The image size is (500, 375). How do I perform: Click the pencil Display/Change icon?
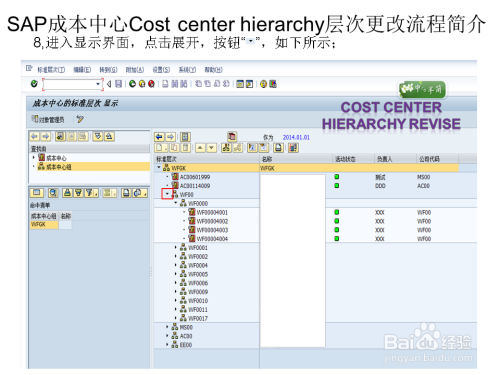[x=80, y=119]
